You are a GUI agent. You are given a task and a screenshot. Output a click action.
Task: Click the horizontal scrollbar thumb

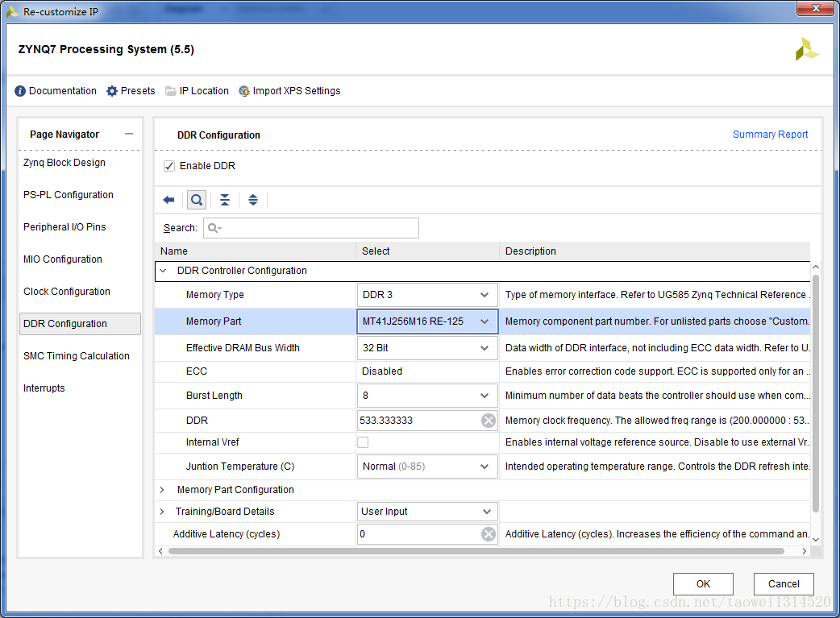tap(476, 551)
